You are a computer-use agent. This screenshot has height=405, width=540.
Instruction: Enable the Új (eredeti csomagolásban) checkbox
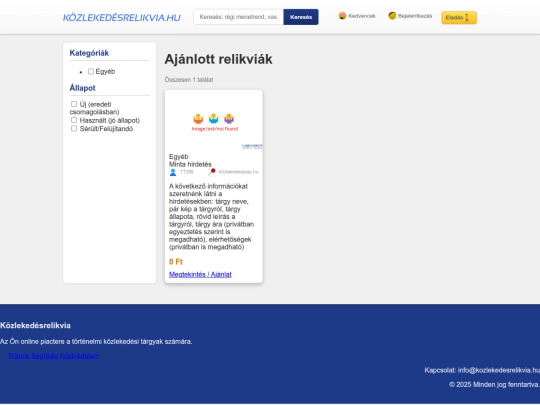tap(74, 104)
